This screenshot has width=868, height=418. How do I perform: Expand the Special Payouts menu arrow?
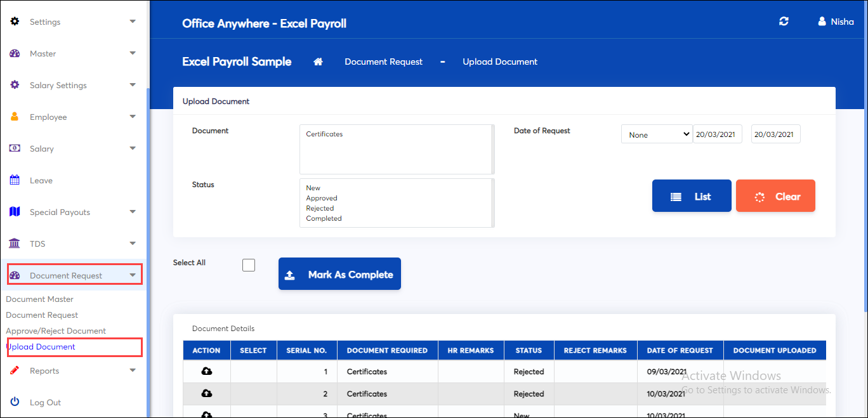click(x=133, y=212)
